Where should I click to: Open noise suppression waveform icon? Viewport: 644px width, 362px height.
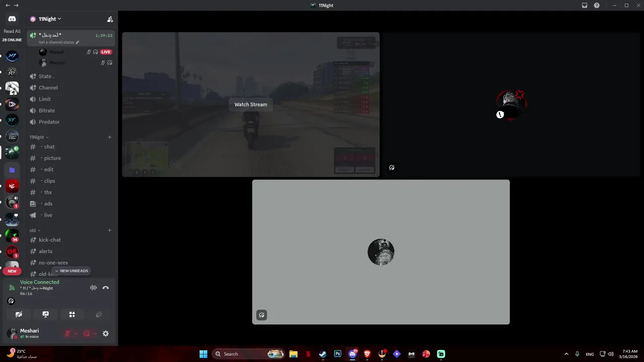click(x=94, y=288)
